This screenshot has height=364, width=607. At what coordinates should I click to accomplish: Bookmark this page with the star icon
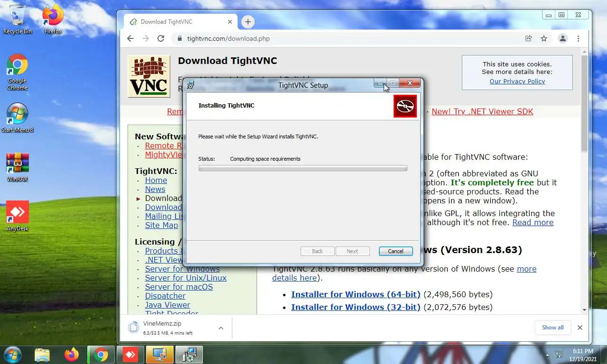pyautogui.click(x=544, y=38)
